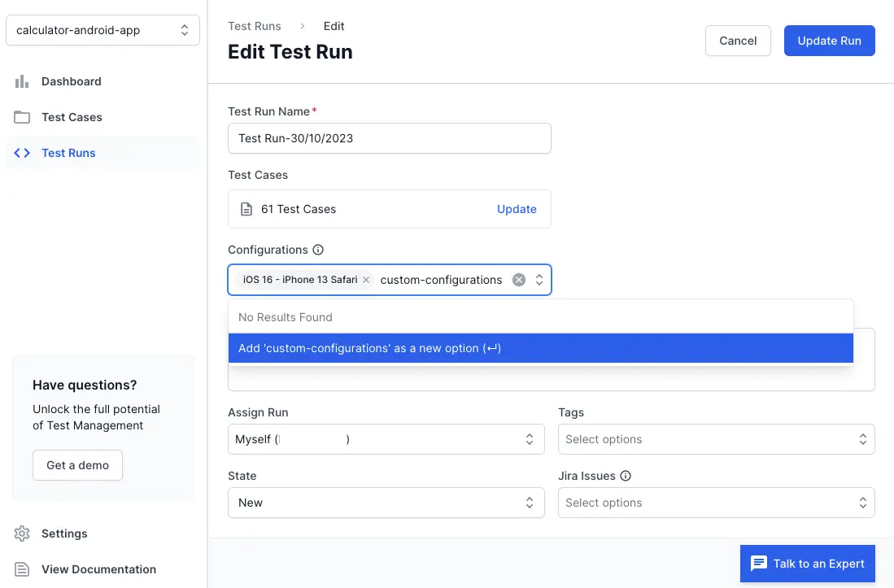Click the View Documentation page icon
894x588 pixels.
(x=22, y=569)
